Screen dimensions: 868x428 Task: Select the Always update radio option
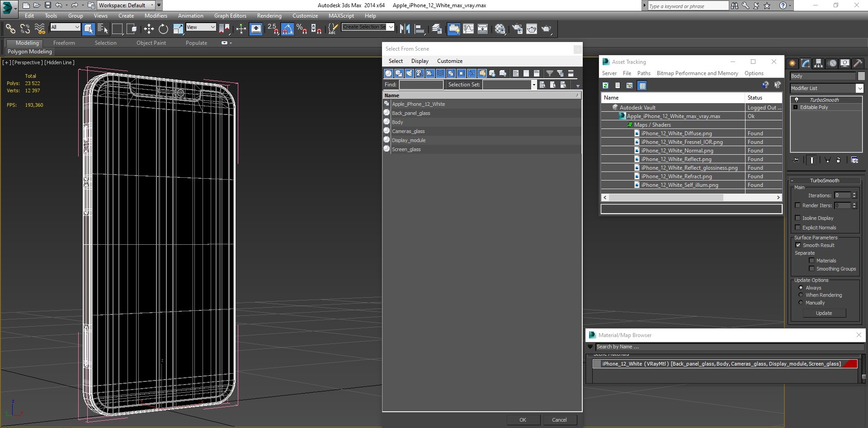801,288
